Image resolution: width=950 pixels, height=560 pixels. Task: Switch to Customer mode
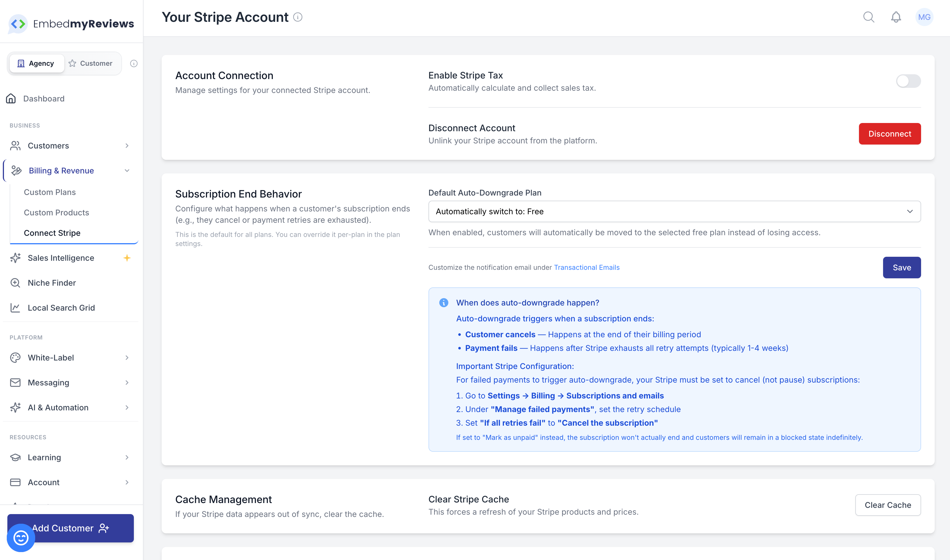coord(91,63)
